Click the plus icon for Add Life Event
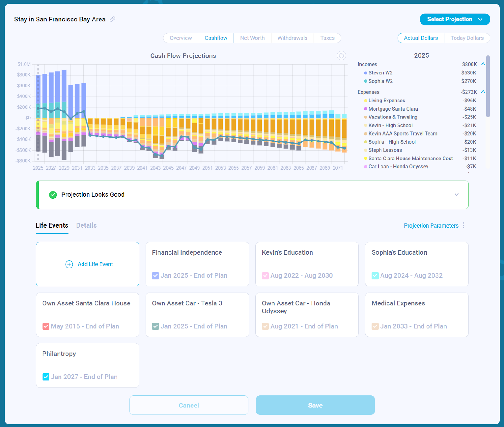The width and height of the screenshot is (504, 427). click(69, 264)
